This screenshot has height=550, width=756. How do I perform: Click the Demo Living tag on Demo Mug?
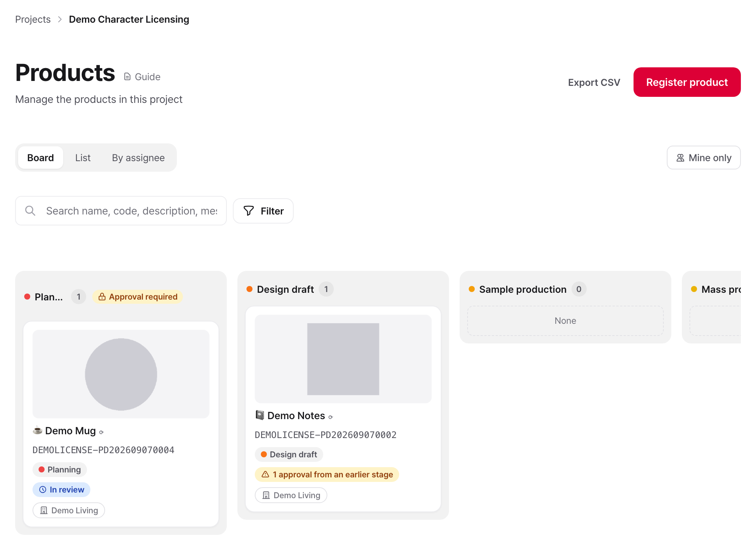point(69,510)
